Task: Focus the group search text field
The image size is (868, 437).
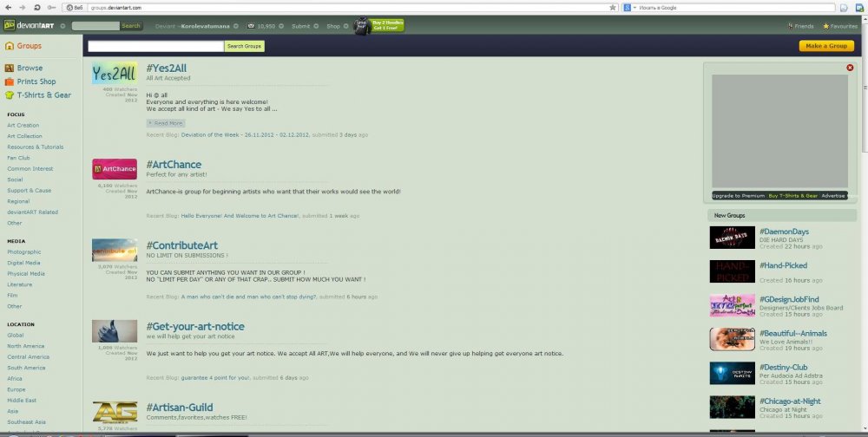Action: (156, 46)
